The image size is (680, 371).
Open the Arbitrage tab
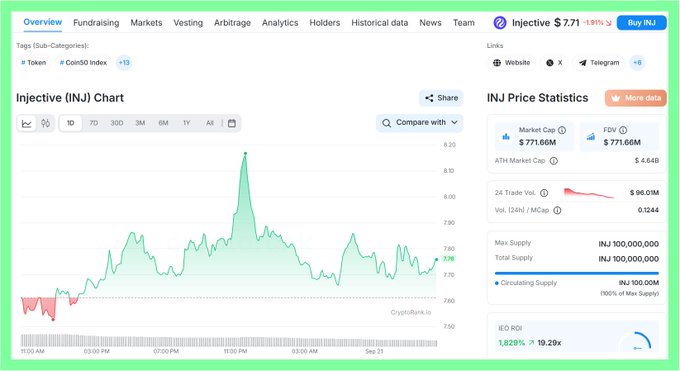click(232, 23)
